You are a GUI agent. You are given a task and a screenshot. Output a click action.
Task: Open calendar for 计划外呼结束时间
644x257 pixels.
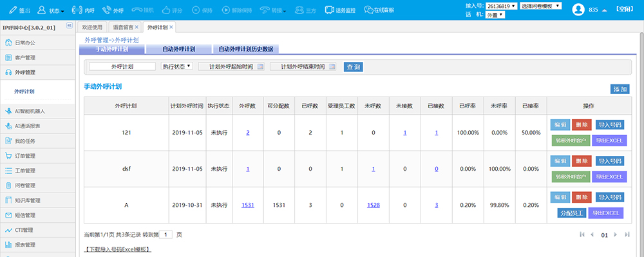tap(332, 66)
